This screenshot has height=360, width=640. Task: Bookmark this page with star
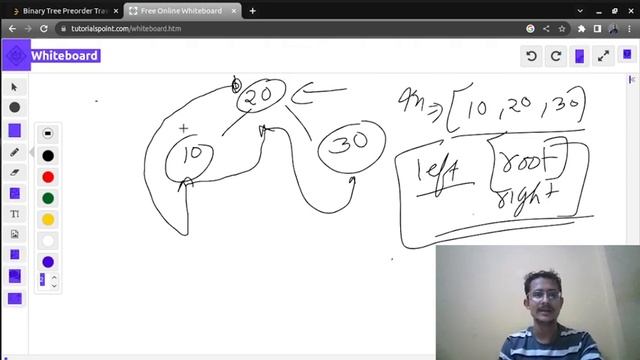point(562,29)
